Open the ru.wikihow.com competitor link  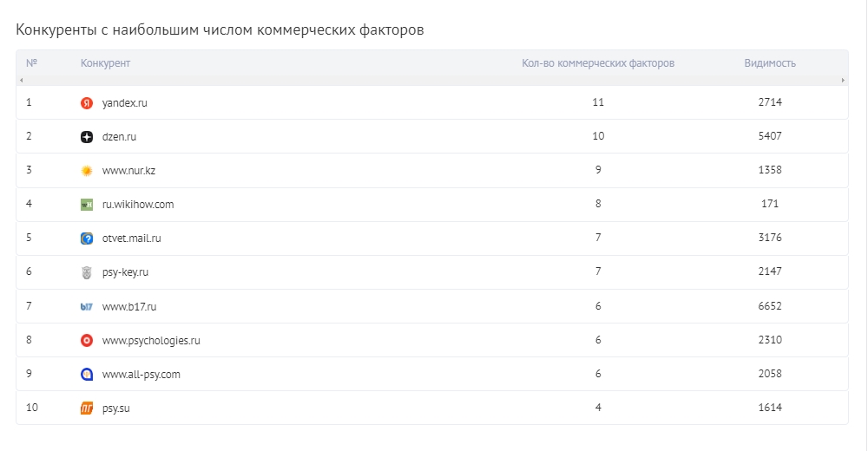[x=138, y=205]
